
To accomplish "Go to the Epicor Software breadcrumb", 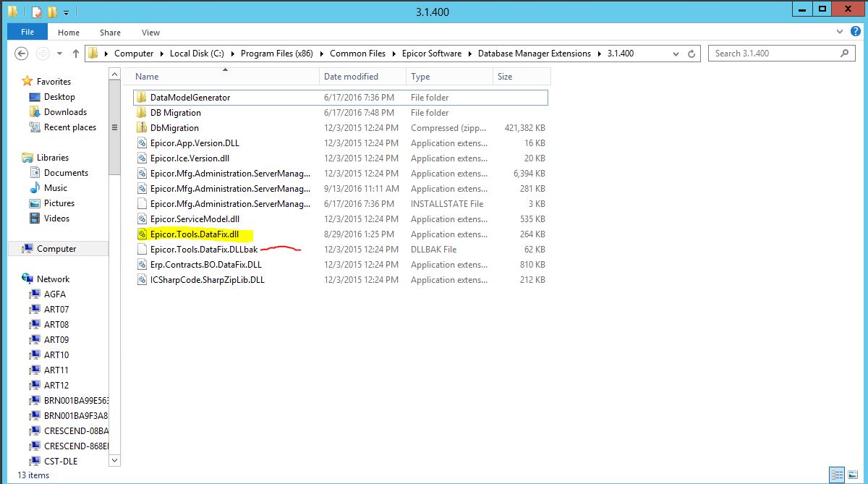I will point(431,54).
